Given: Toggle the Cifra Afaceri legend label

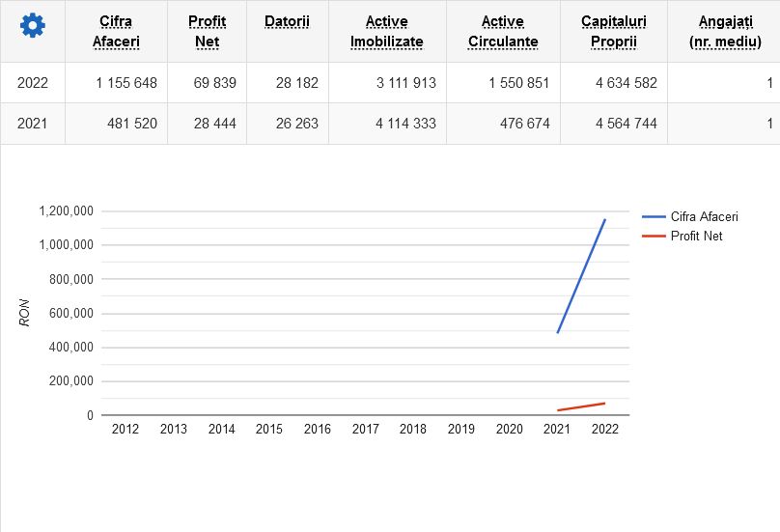Looking at the screenshot, I should [x=704, y=217].
